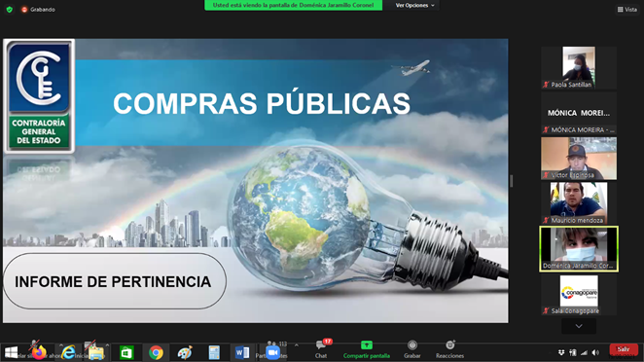Click the red Salir button

click(623, 349)
